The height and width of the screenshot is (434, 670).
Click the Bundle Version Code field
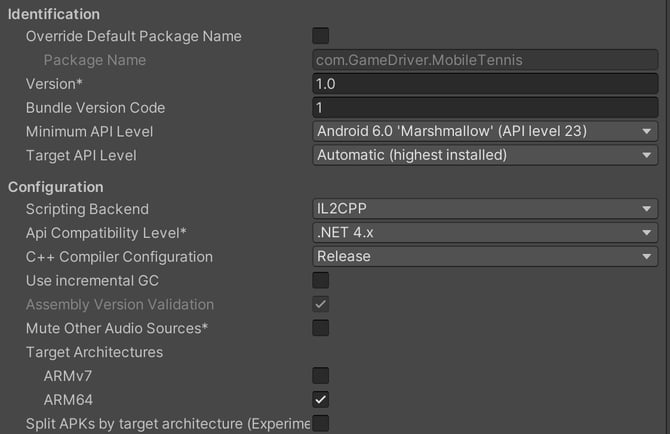pos(485,108)
